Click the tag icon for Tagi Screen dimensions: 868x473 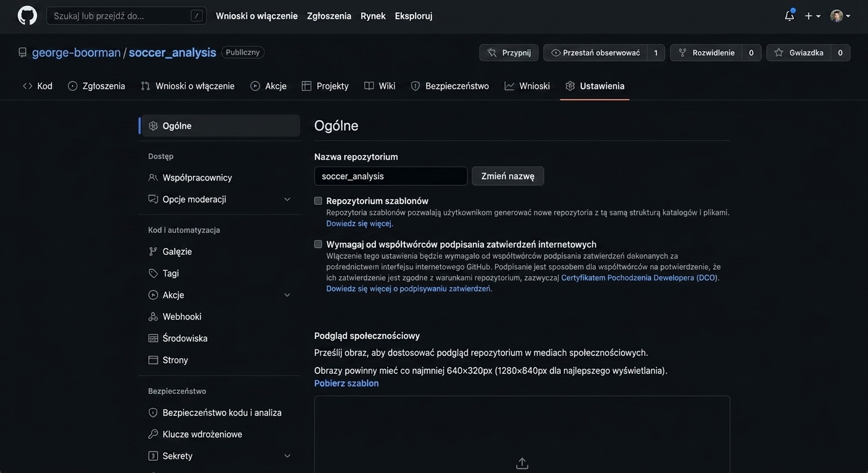click(x=154, y=273)
